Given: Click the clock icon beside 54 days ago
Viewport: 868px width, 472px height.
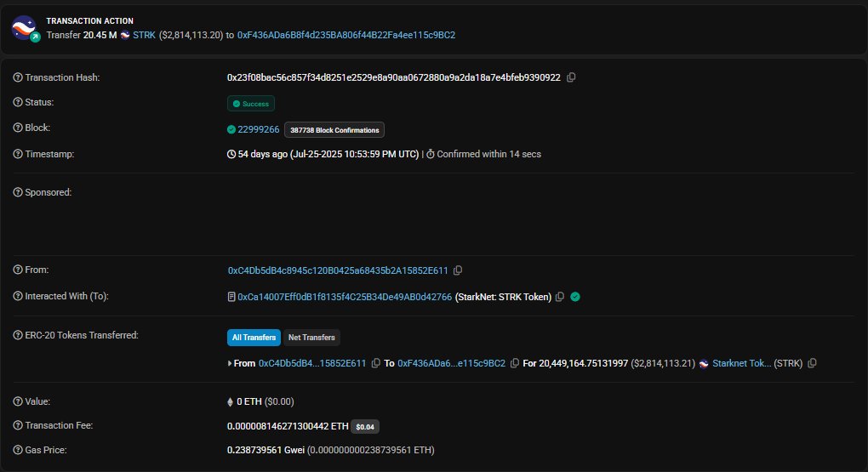Looking at the screenshot, I should point(231,155).
